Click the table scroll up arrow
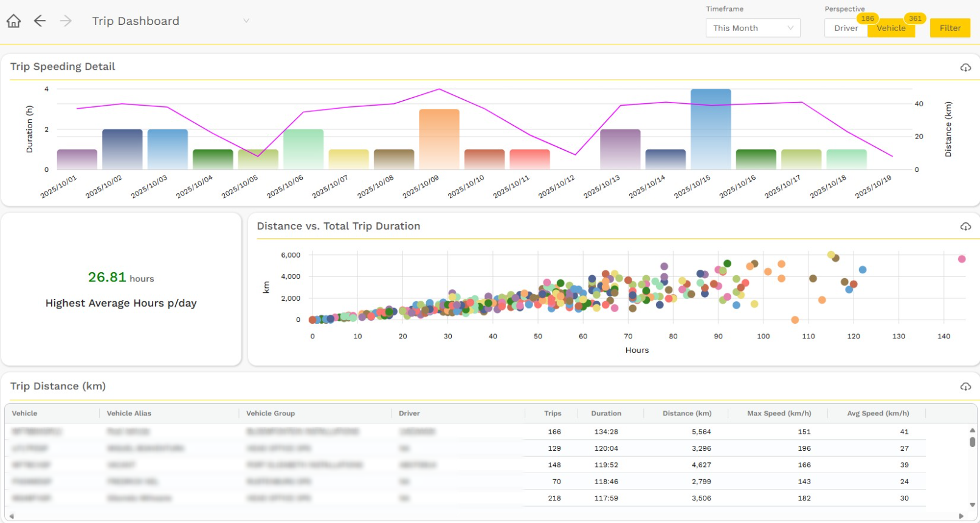The height and width of the screenshot is (523, 980). pyautogui.click(x=972, y=430)
